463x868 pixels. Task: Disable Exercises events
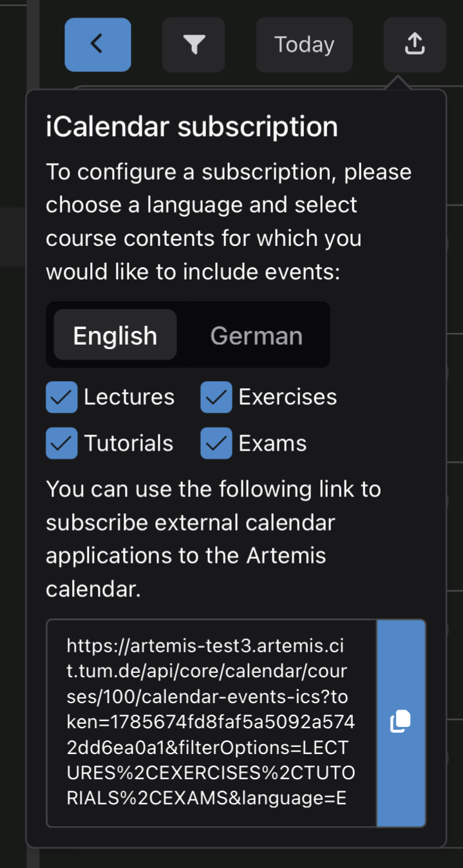point(216,397)
